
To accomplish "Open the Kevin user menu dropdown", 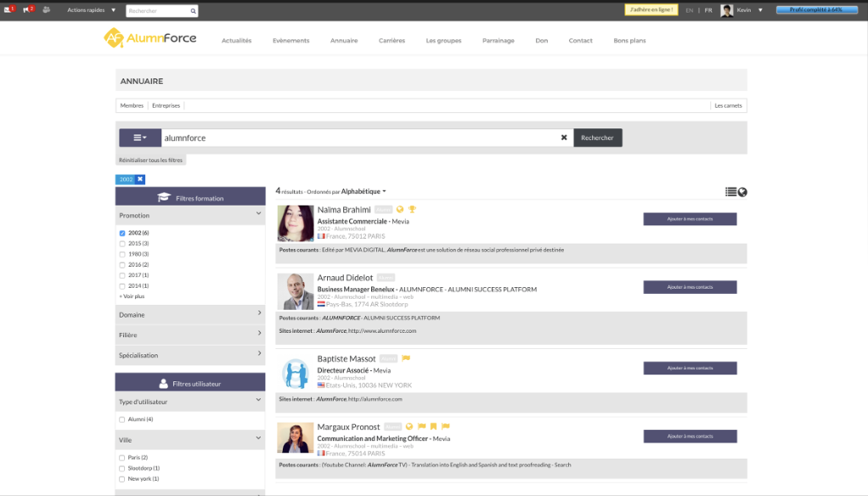I will (x=750, y=10).
